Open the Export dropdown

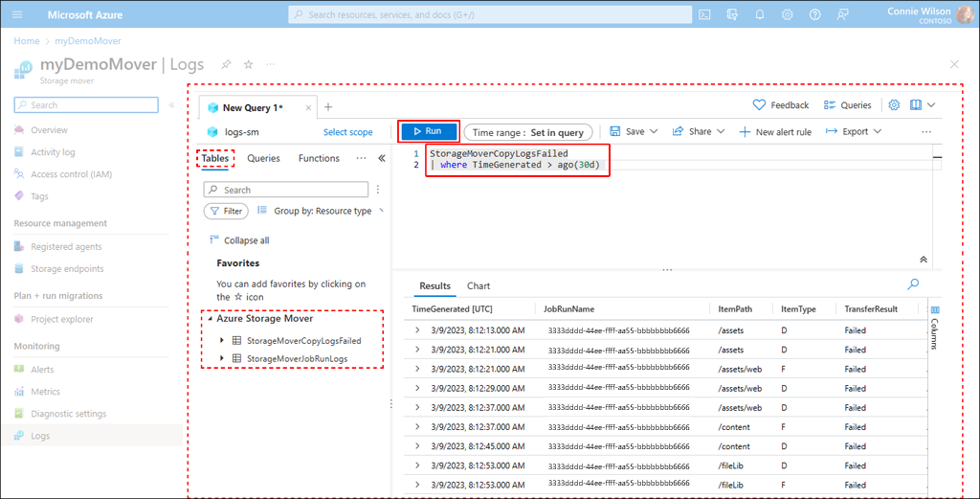click(853, 131)
